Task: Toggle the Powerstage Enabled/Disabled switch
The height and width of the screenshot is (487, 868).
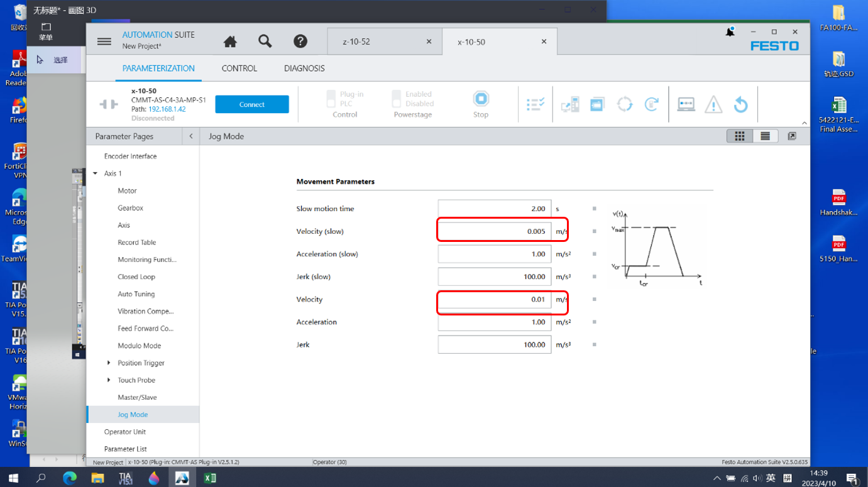Action: pos(396,99)
